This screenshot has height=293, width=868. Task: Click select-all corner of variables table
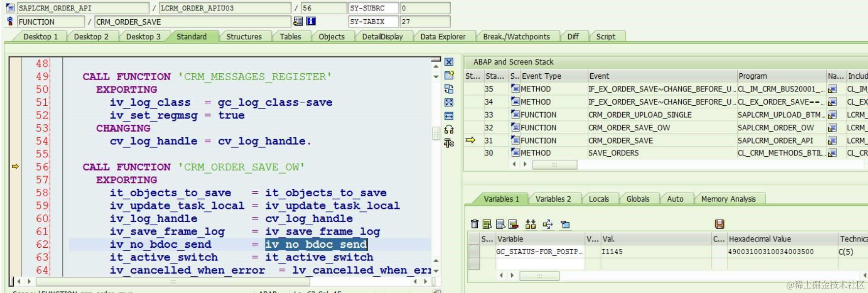pyautogui.click(x=474, y=238)
